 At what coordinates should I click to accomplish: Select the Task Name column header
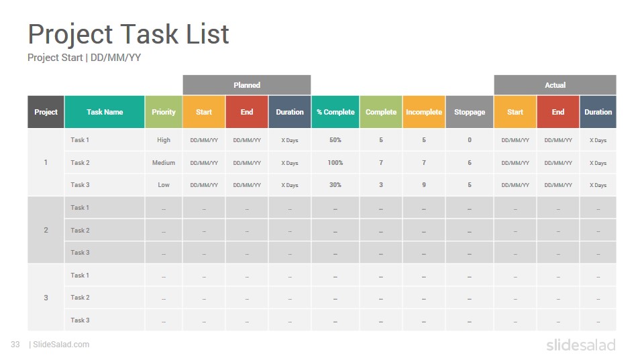coord(105,112)
